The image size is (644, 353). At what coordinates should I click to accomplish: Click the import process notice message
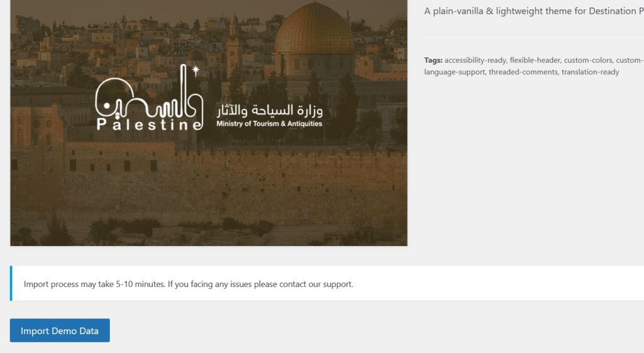click(189, 284)
